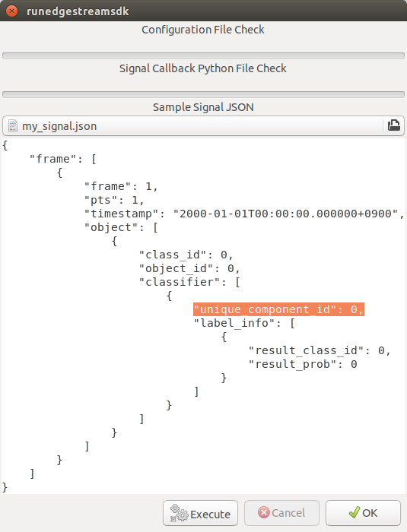The width and height of the screenshot is (407, 532).
Task: Click the "label_info": [ line
Action: [244, 323]
